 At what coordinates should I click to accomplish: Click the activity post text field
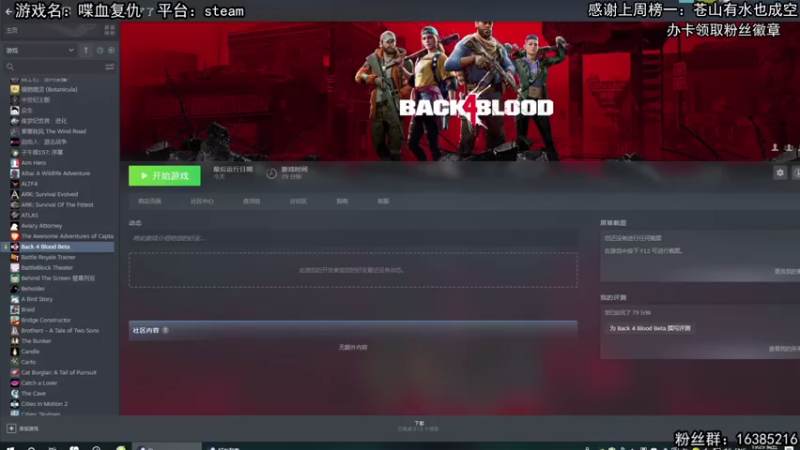click(353, 238)
